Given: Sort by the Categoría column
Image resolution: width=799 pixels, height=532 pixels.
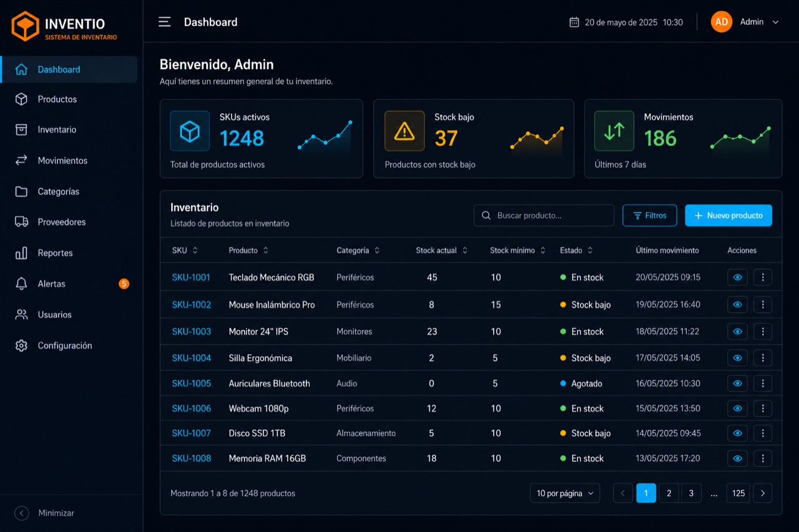Looking at the screenshot, I should point(358,250).
